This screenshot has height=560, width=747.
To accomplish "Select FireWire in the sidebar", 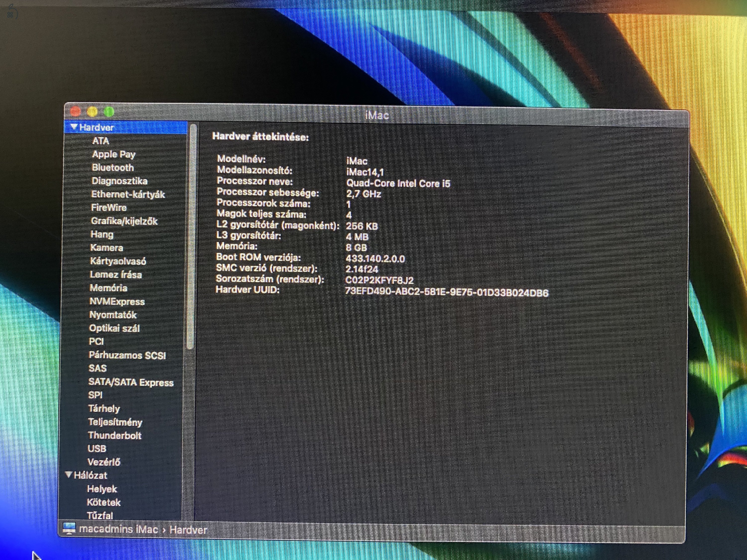I will [x=109, y=207].
